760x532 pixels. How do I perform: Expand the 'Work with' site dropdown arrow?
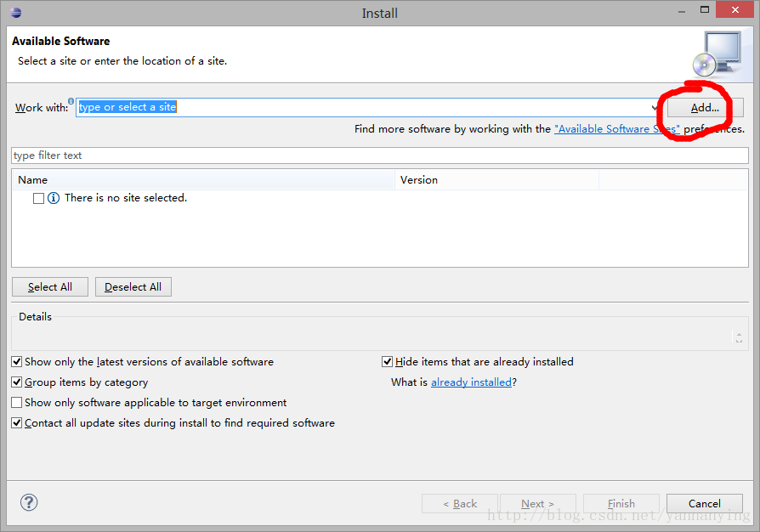click(x=655, y=108)
